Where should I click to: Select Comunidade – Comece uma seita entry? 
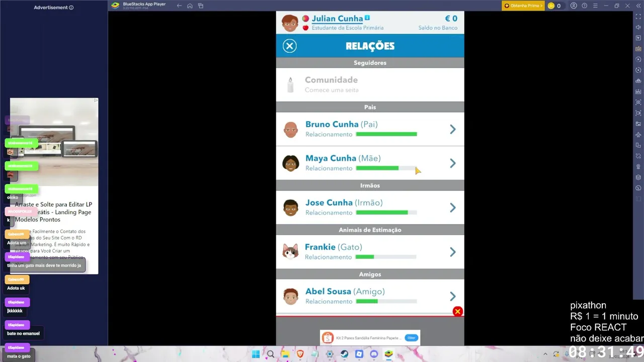click(370, 85)
